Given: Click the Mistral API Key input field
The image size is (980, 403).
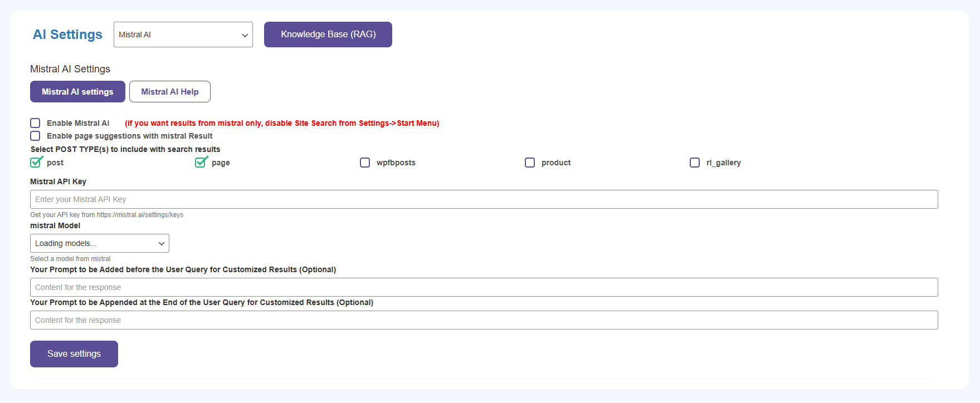Looking at the screenshot, I should 484,199.
